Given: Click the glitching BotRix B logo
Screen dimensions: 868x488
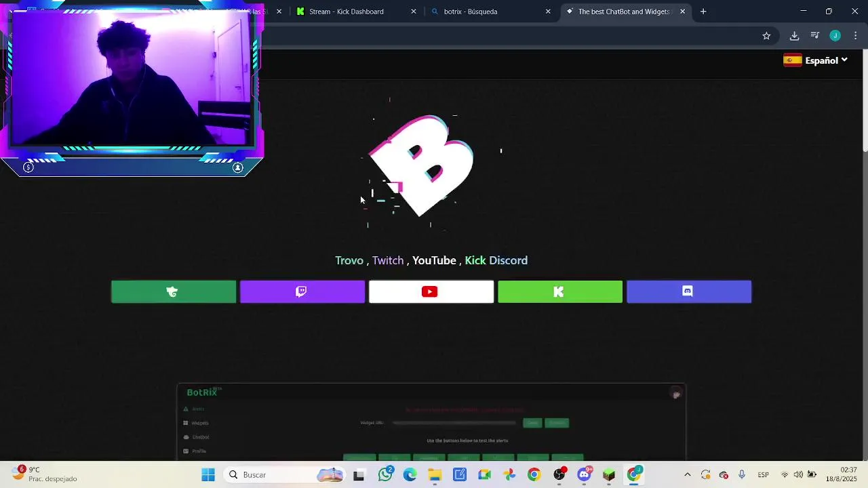Looking at the screenshot, I should click(421, 166).
